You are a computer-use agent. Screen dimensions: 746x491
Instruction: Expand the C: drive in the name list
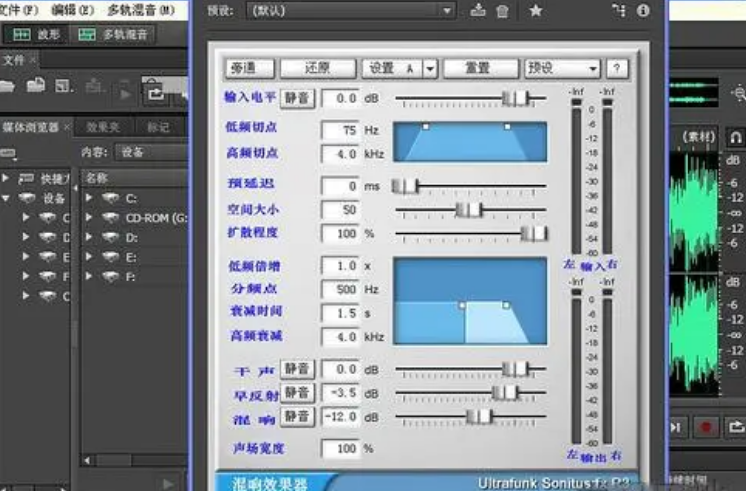coord(88,197)
